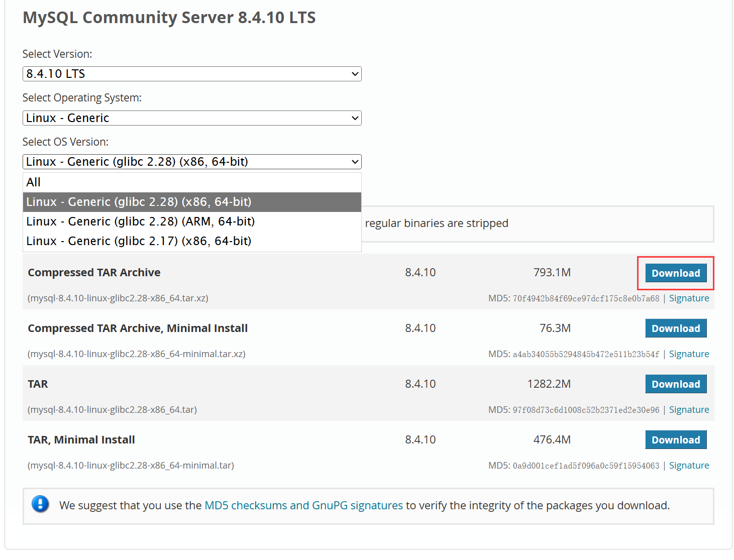The height and width of the screenshot is (560, 734).
Task: Click the blue exclamation info icon
Action: [x=40, y=504]
